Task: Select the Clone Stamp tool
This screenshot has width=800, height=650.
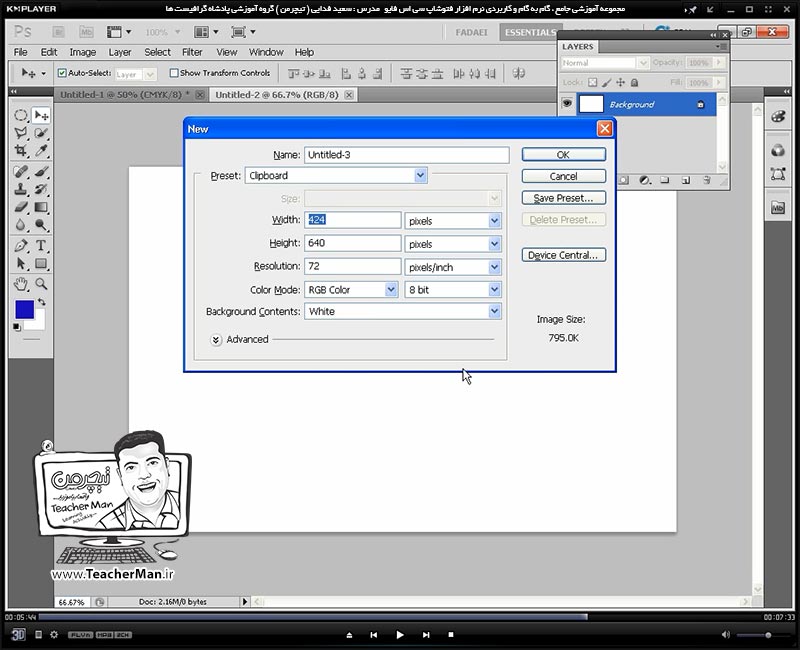Action: (x=20, y=189)
